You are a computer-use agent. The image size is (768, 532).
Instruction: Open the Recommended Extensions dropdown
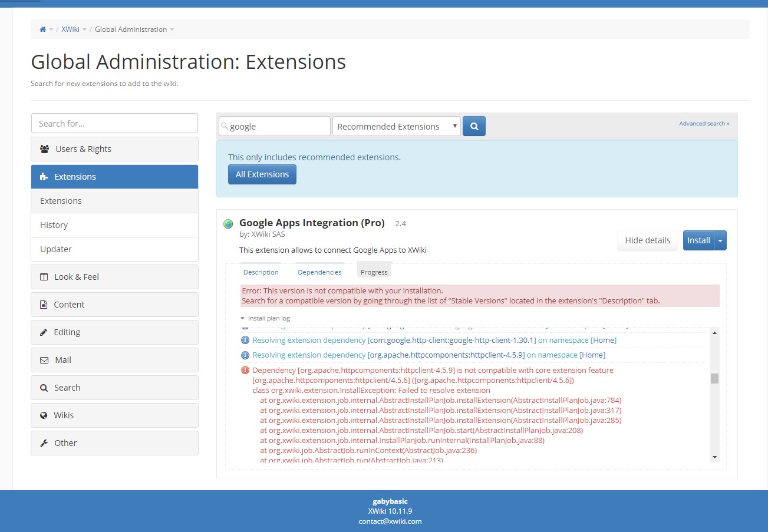coord(397,126)
